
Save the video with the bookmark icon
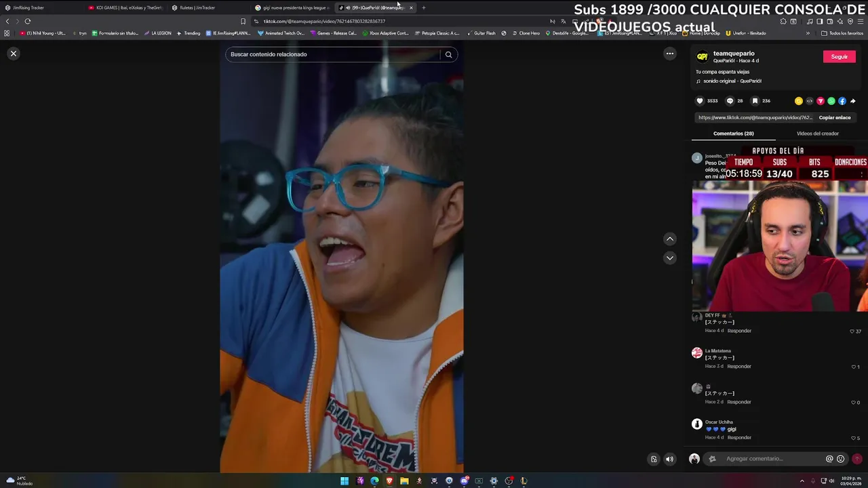tap(755, 101)
